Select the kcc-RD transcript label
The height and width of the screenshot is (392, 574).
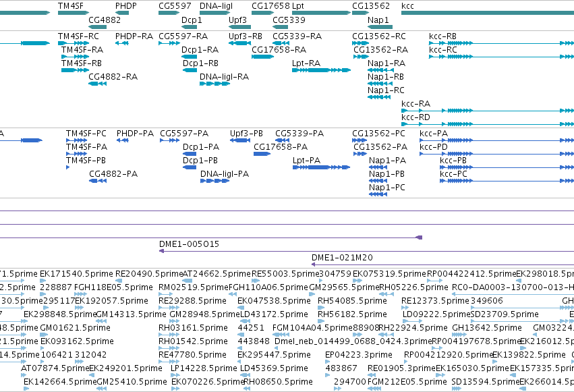(415, 117)
